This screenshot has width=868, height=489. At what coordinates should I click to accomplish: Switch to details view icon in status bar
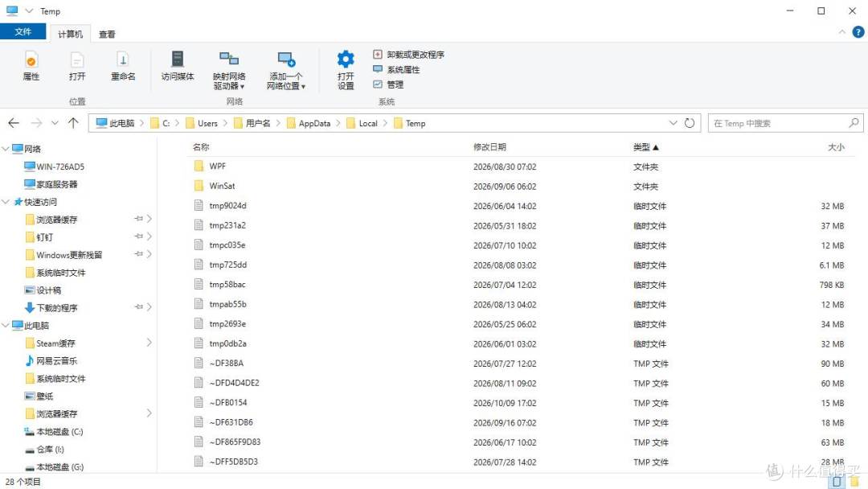[837, 482]
